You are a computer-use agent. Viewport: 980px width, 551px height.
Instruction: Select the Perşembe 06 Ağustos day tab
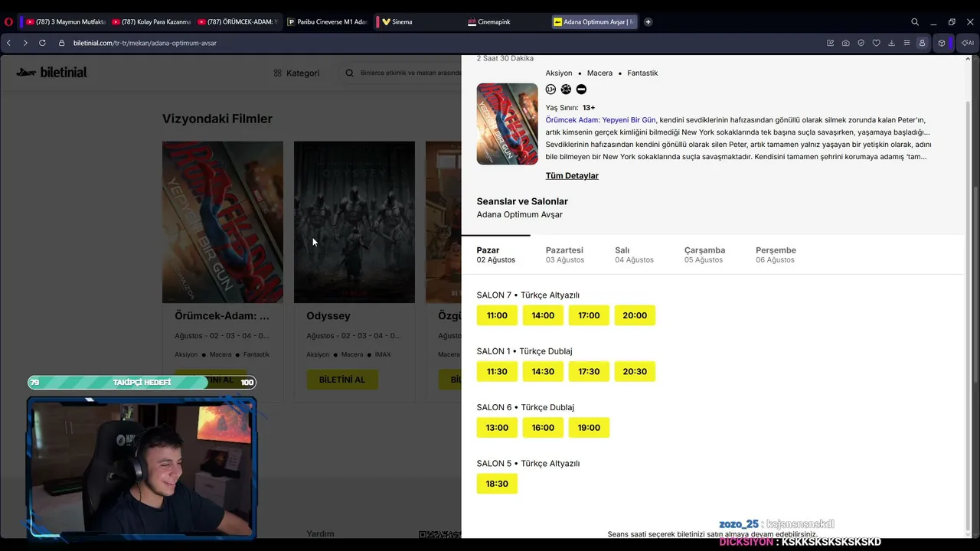point(776,255)
